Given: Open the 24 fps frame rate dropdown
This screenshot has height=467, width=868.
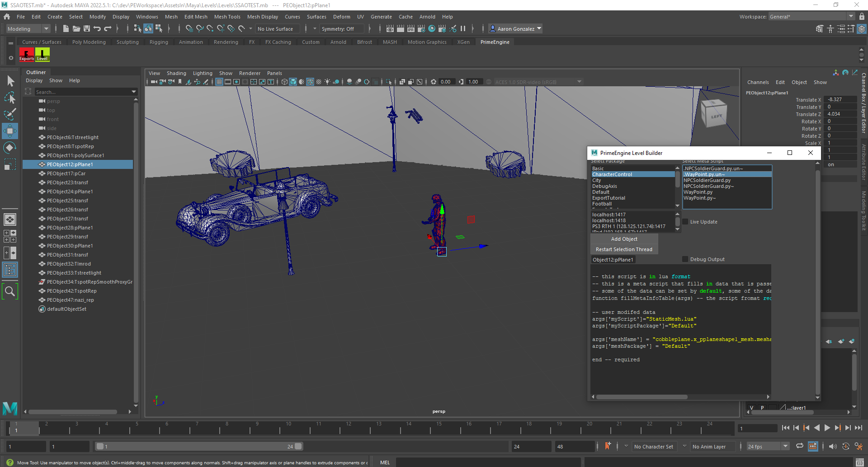Looking at the screenshot, I should (x=768, y=447).
